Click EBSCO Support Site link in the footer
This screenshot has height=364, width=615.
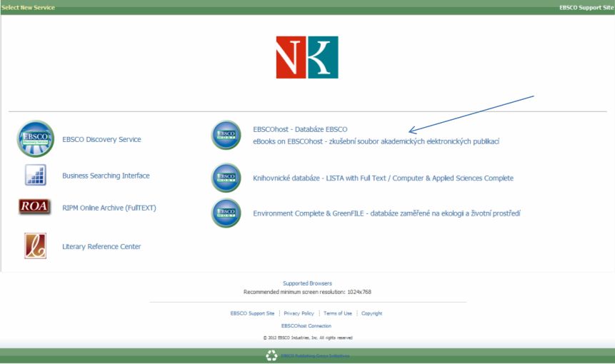tap(252, 313)
